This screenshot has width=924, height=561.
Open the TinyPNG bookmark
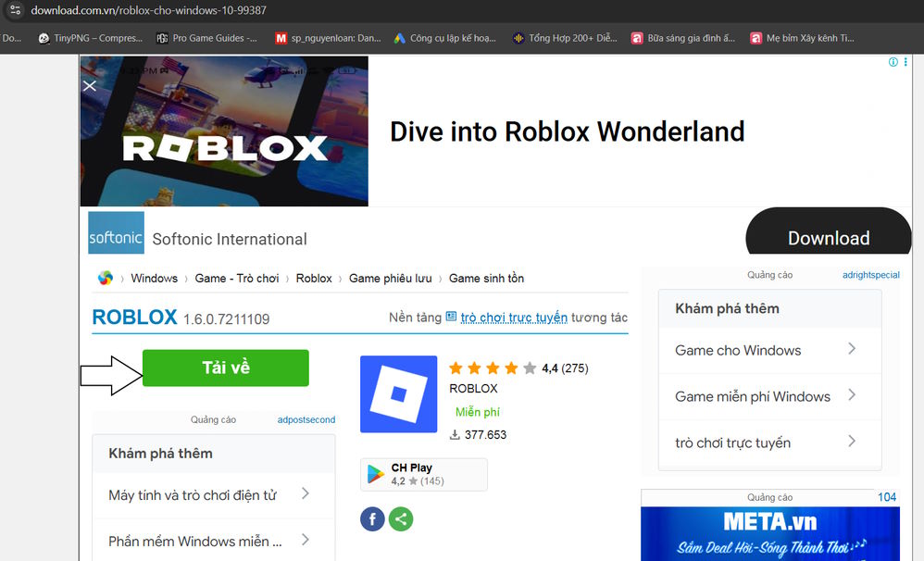pos(91,38)
